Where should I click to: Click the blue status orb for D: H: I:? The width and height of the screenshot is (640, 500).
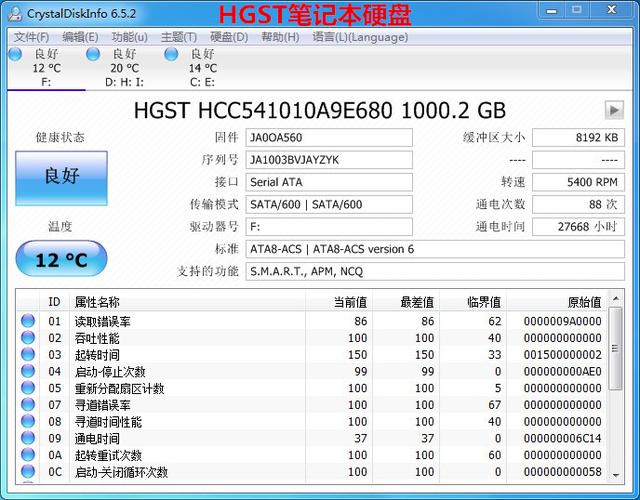click(93, 54)
